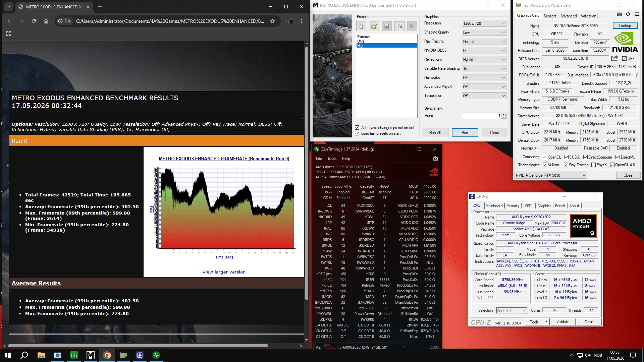Click the framerate graph thumbnail
The height and width of the screenshot is (362, 644).
click(x=224, y=208)
